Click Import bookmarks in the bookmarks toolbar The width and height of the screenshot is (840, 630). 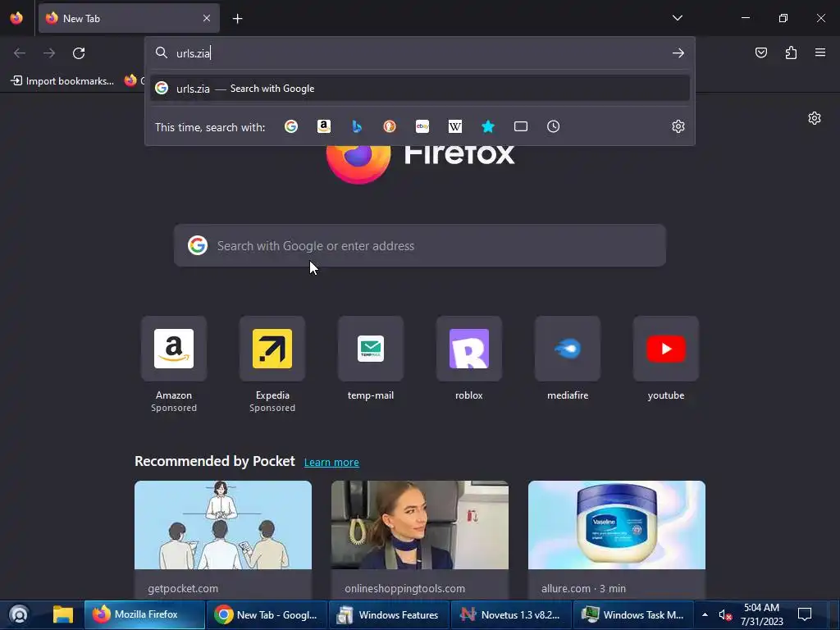(62, 81)
